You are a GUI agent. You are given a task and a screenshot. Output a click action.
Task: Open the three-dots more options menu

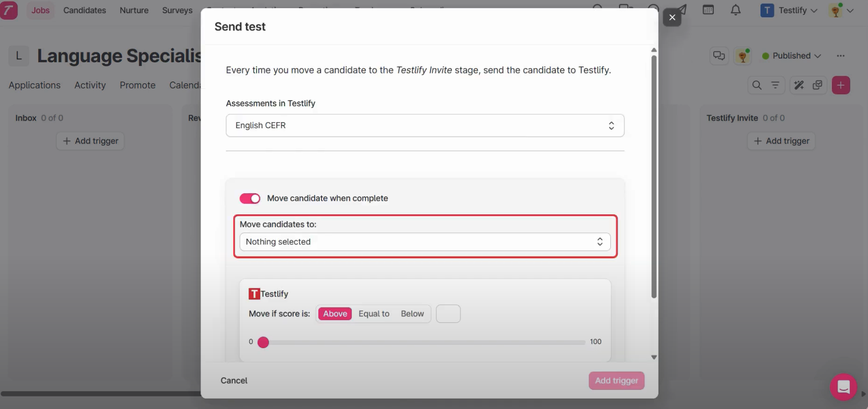coord(840,56)
